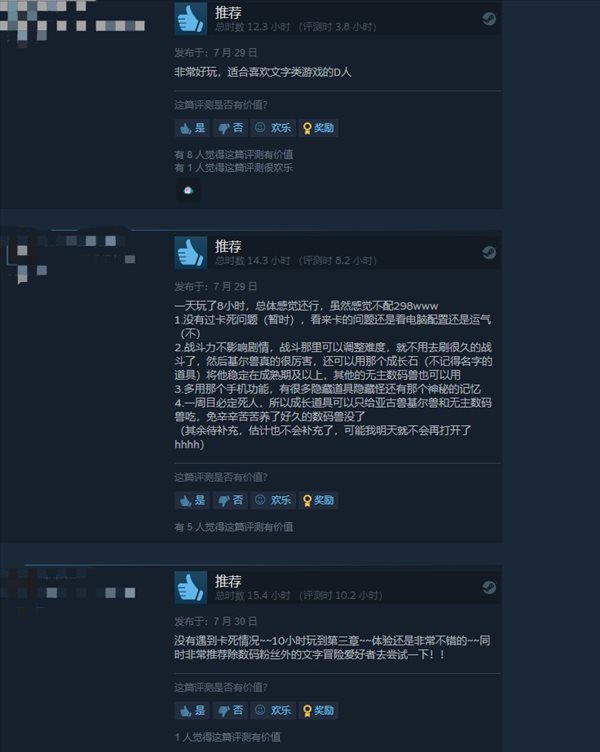Mark the 14.3-hour review as 欢乐
The image size is (600, 752).
pyautogui.click(x=273, y=500)
